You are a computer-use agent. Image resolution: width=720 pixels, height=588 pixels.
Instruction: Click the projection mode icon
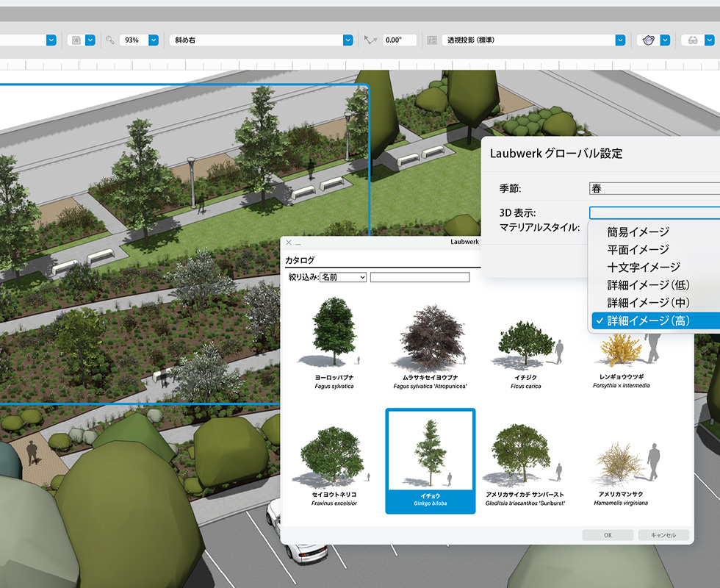click(x=432, y=40)
